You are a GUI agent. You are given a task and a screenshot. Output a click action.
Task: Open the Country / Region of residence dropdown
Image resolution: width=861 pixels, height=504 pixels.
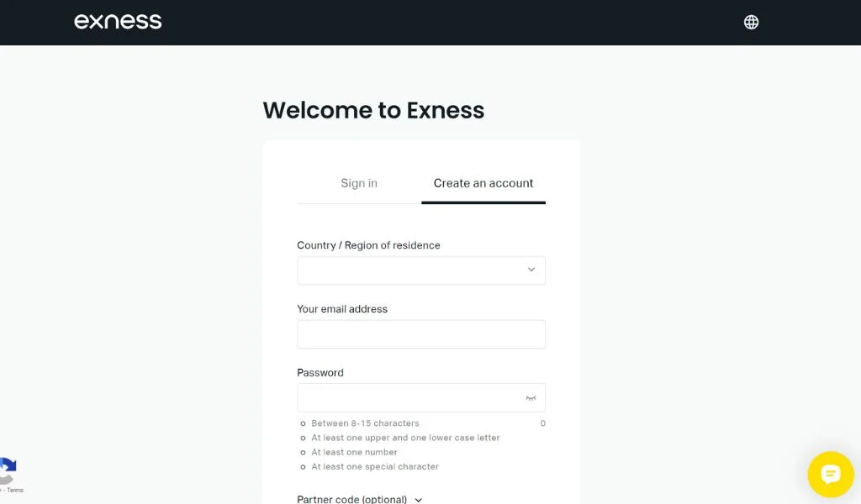[420, 270]
